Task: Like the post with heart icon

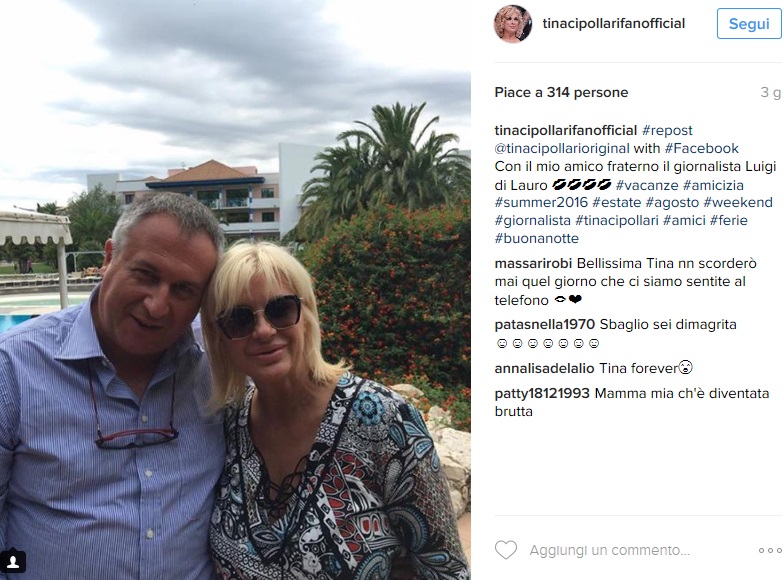Action: click(x=506, y=550)
